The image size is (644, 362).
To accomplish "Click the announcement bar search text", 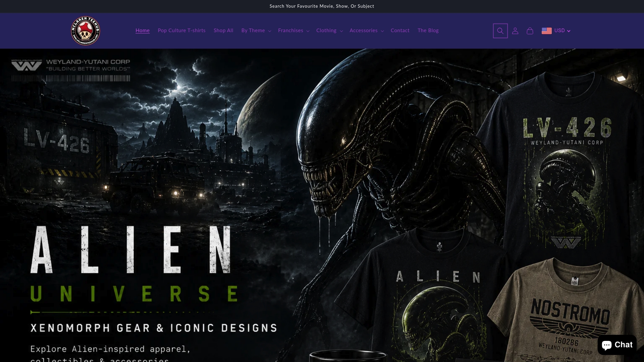I will pos(322,6).
